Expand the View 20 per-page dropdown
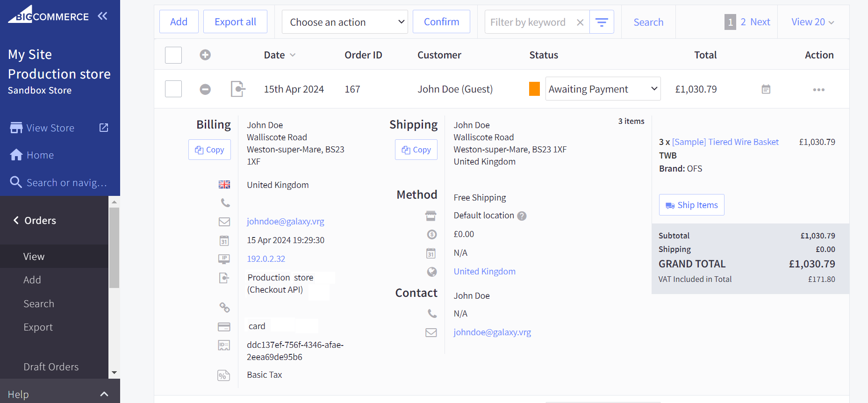Screen dimensions: 868x403 (812, 22)
